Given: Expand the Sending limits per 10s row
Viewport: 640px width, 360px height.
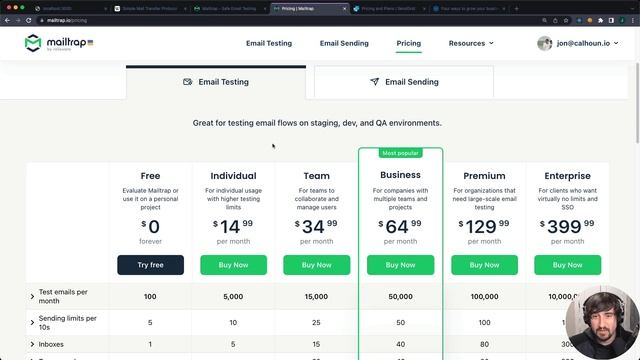Looking at the screenshot, I should pos(32,322).
